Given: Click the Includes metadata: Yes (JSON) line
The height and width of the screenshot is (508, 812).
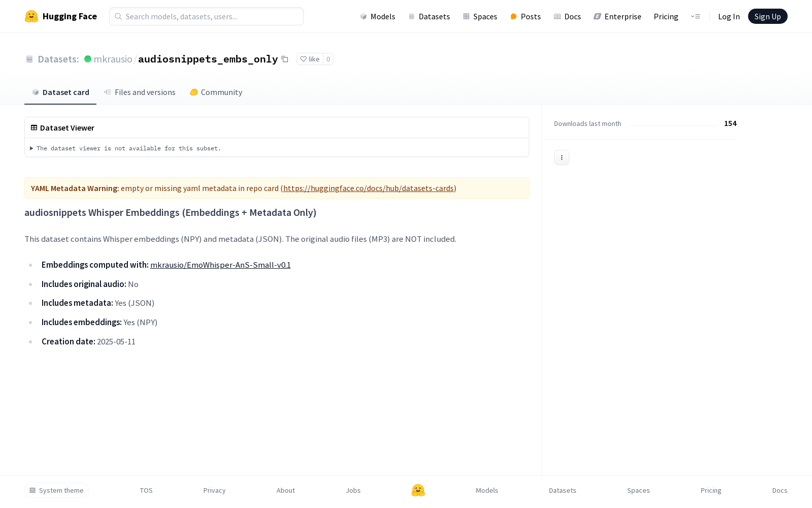Looking at the screenshot, I should point(98,303).
